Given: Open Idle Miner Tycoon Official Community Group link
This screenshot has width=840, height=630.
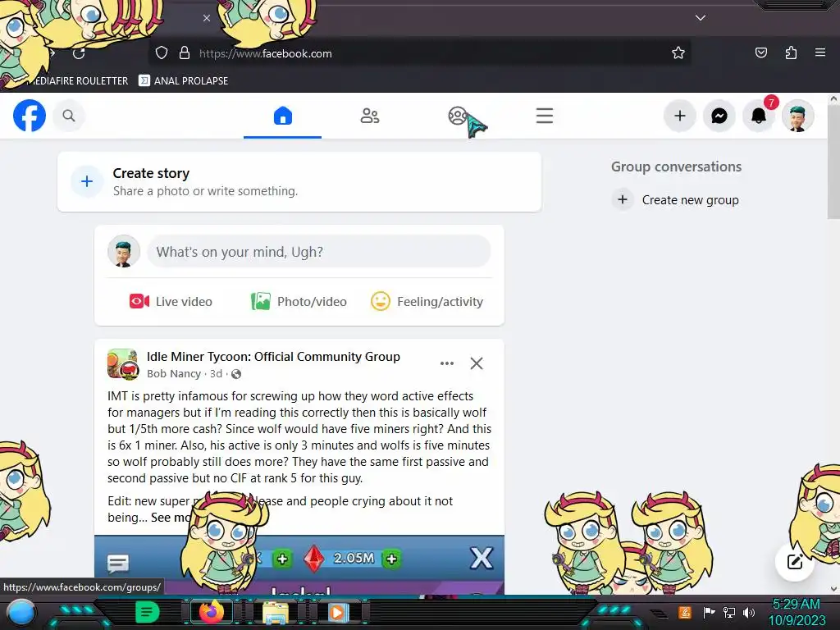Looking at the screenshot, I should click(x=273, y=357).
